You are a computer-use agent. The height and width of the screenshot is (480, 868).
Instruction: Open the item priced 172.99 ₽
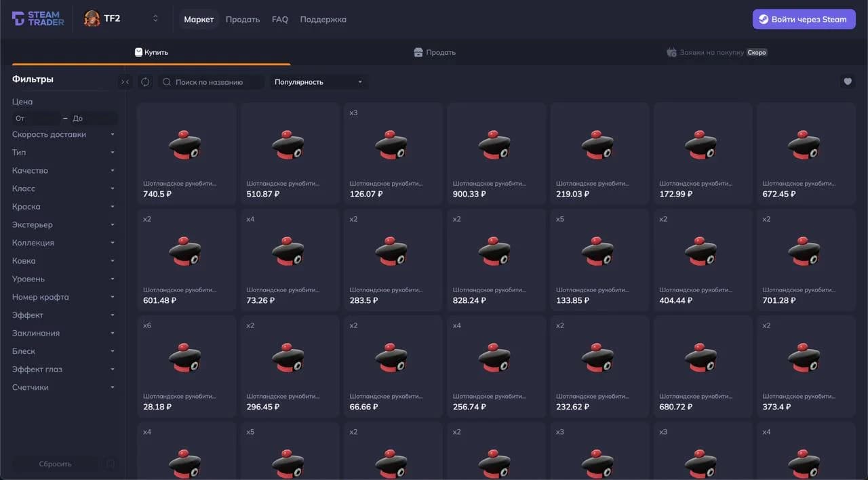click(703, 154)
